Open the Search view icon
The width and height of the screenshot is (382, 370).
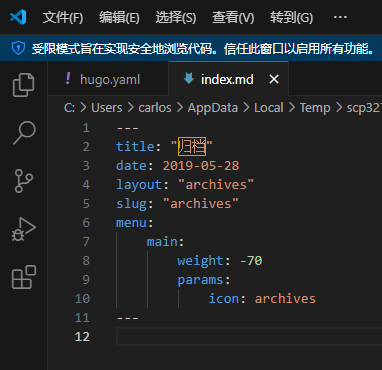point(24,133)
